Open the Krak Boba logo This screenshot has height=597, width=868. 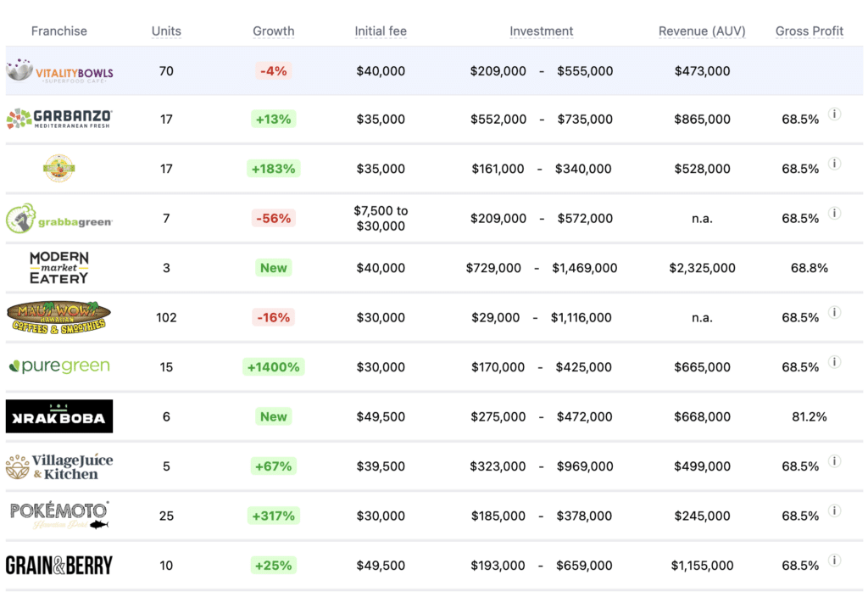[59, 416]
